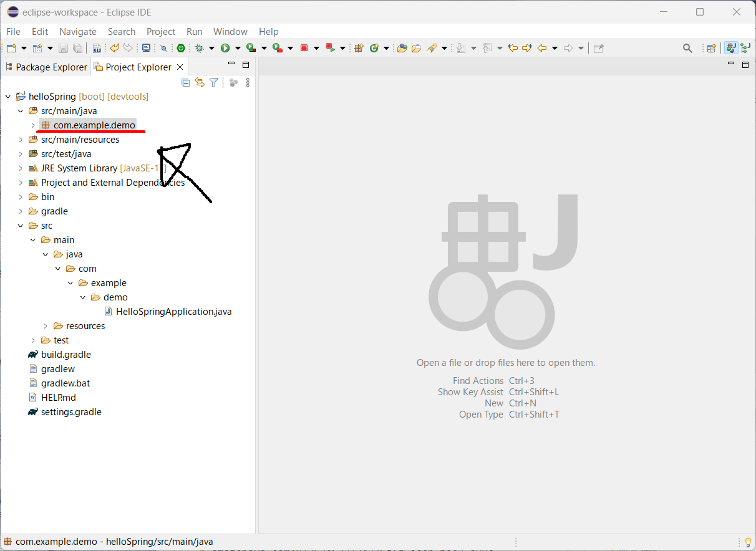Open the Navigate menu
This screenshot has width=756, height=551.
tap(77, 31)
